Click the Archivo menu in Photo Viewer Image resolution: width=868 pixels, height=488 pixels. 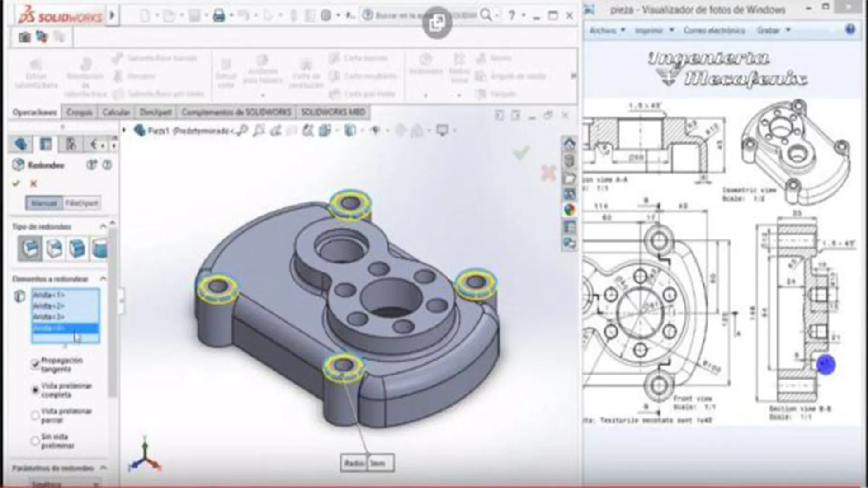[604, 31]
